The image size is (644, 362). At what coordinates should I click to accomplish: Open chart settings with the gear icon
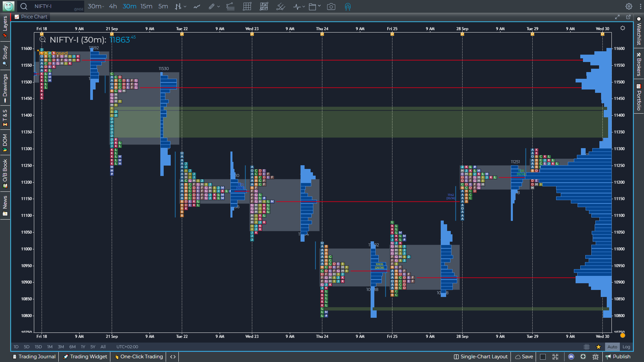(x=629, y=6)
